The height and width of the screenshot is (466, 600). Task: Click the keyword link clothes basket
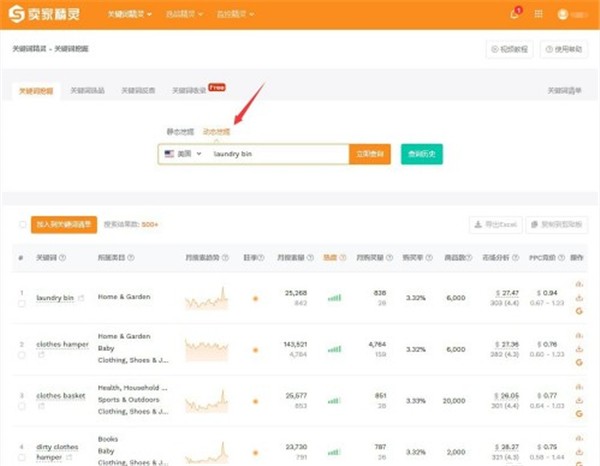(60, 396)
